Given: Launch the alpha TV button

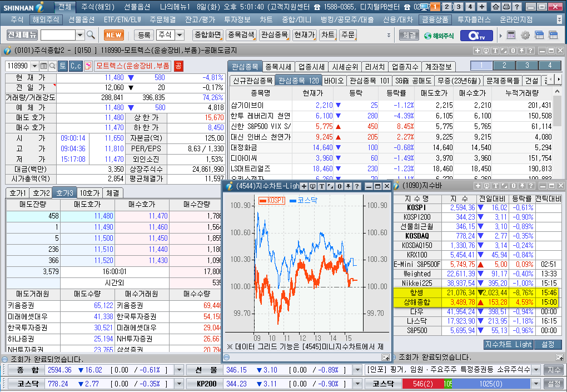Looking at the screenshot, I should coord(476,36).
